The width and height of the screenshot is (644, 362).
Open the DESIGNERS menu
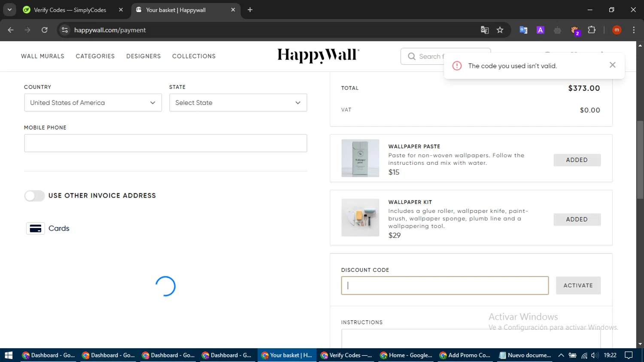pyautogui.click(x=143, y=56)
